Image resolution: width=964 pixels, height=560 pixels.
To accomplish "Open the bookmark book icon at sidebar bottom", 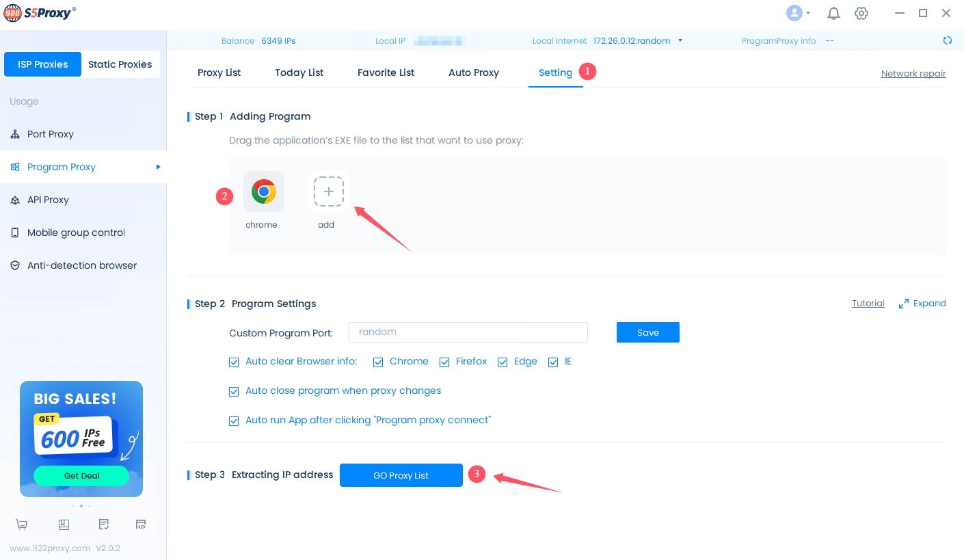I will pyautogui.click(x=64, y=524).
